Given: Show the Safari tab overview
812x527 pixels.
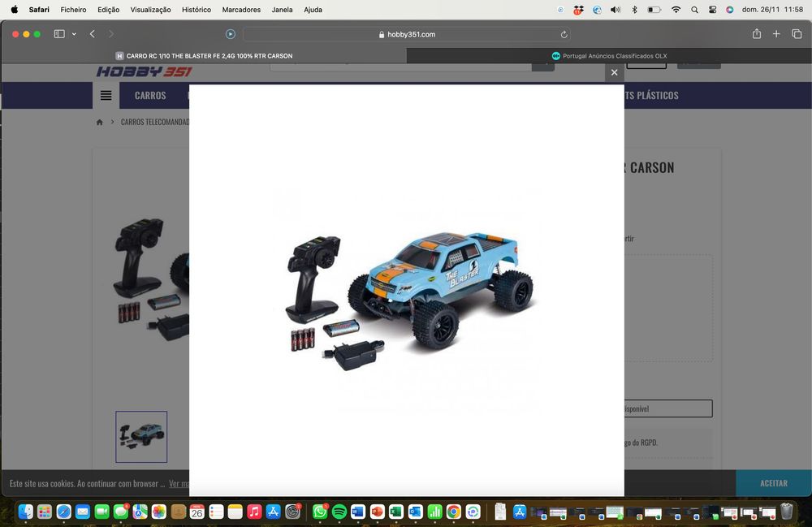Looking at the screenshot, I should tap(797, 34).
